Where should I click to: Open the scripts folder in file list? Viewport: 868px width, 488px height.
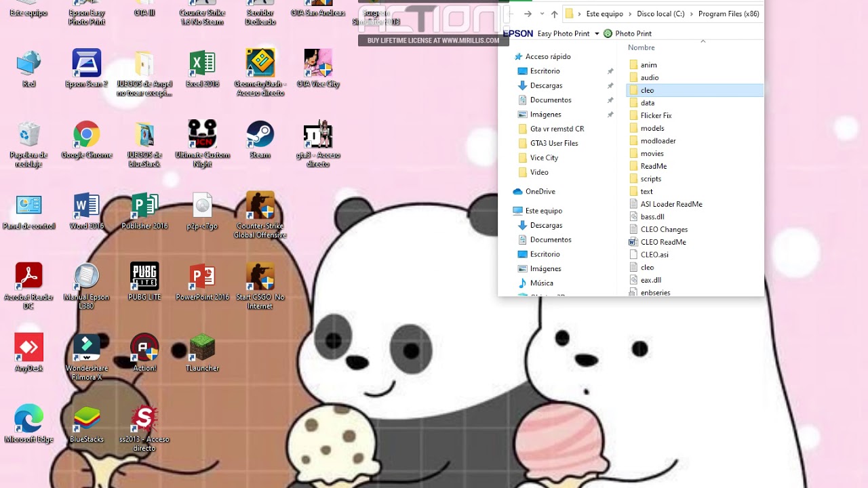[650, 179]
